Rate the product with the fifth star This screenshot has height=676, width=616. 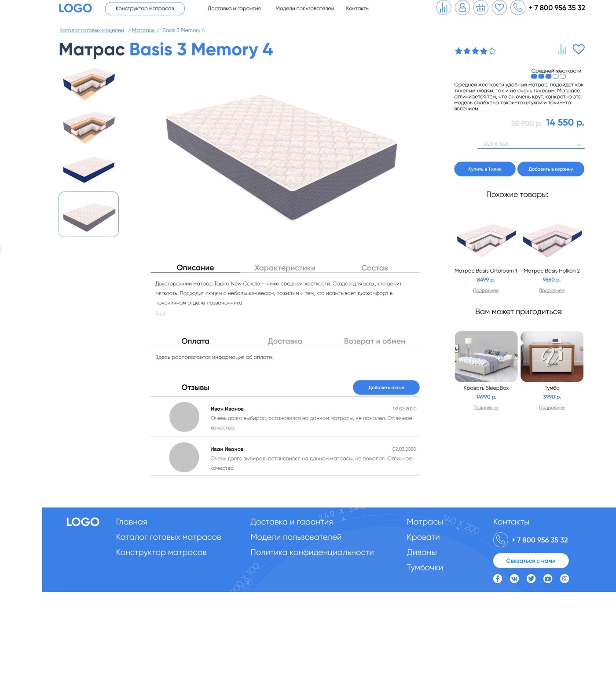pyautogui.click(x=492, y=51)
